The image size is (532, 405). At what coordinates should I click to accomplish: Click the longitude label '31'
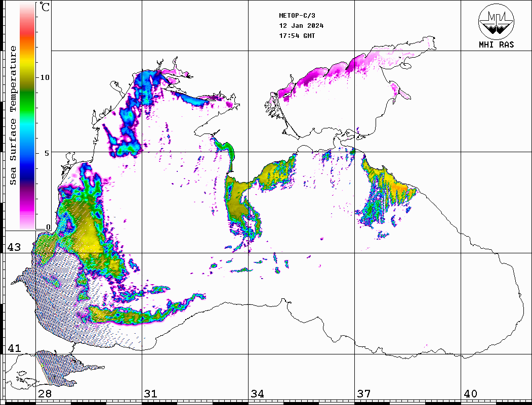pos(151,394)
